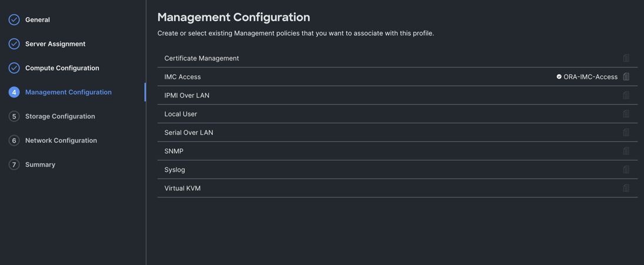
Task: Select policy icon for Syslog row
Action: click(x=626, y=170)
